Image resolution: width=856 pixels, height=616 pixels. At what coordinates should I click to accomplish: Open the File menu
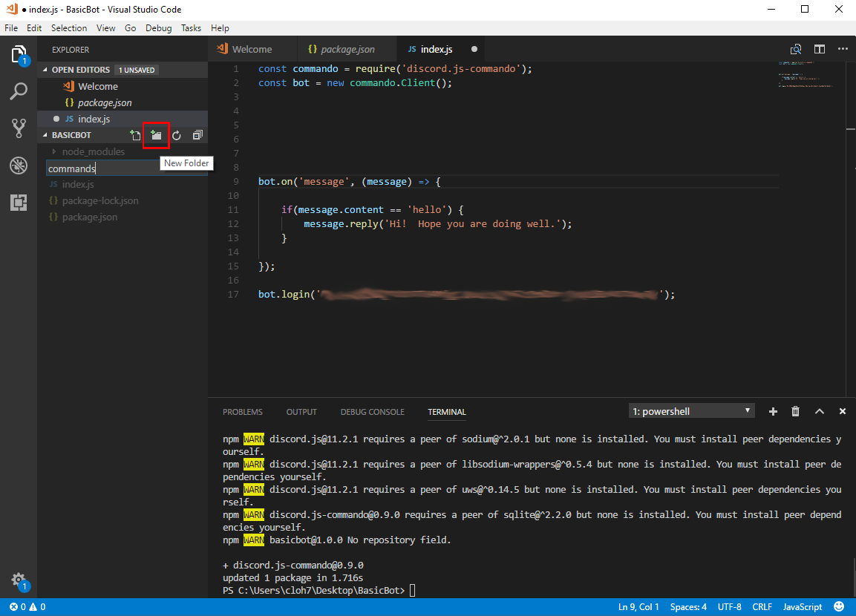point(11,27)
